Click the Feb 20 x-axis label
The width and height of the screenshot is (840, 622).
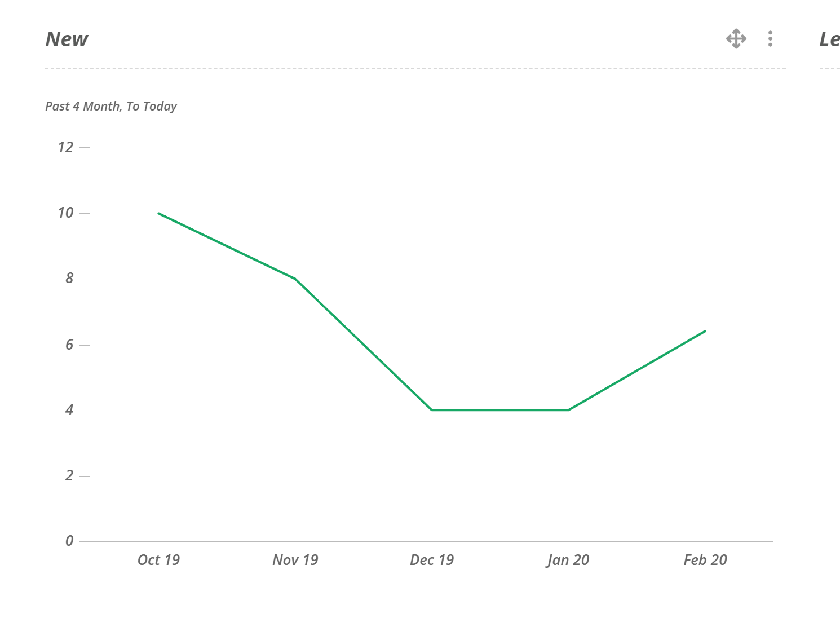click(705, 560)
